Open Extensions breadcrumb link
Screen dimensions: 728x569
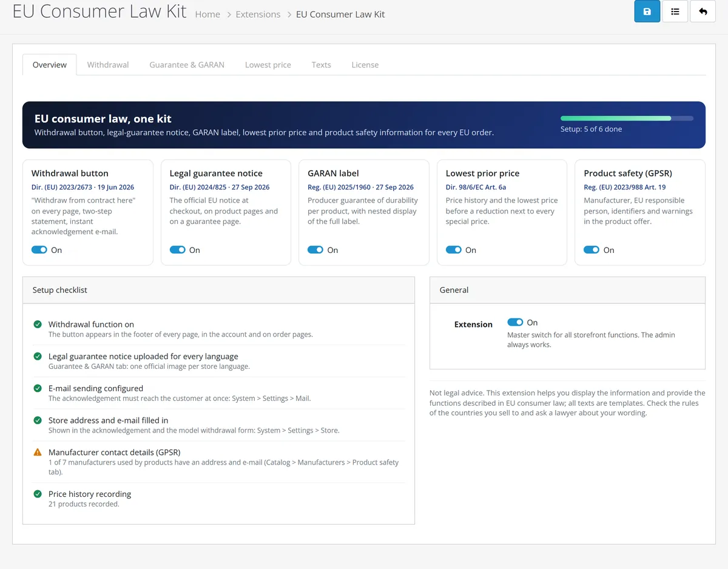258,15
